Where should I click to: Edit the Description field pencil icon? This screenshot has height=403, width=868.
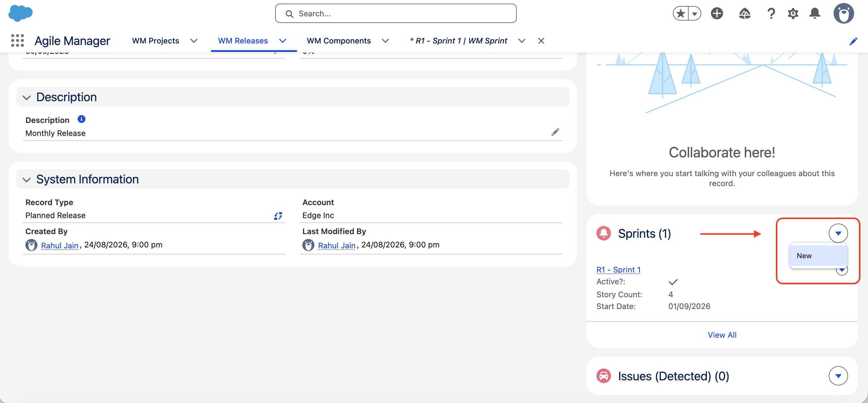click(x=555, y=132)
